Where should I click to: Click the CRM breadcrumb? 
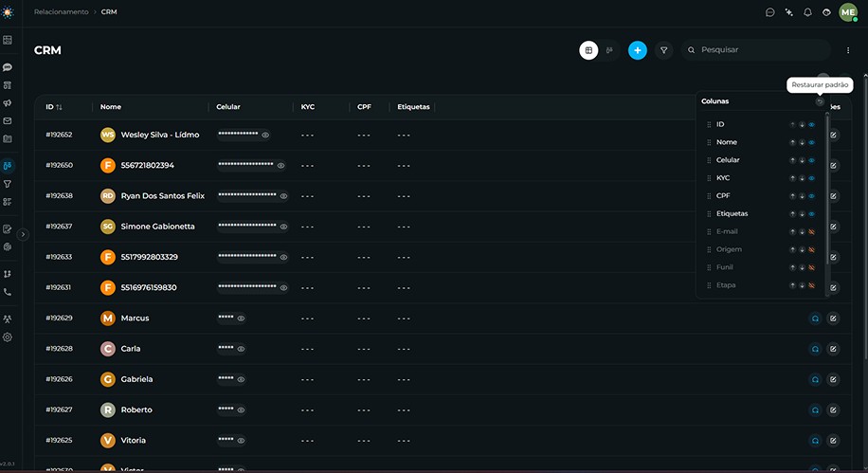(109, 11)
